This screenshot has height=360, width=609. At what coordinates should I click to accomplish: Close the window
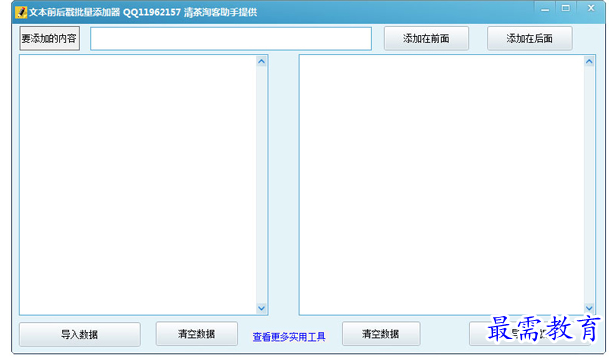(591, 8)
